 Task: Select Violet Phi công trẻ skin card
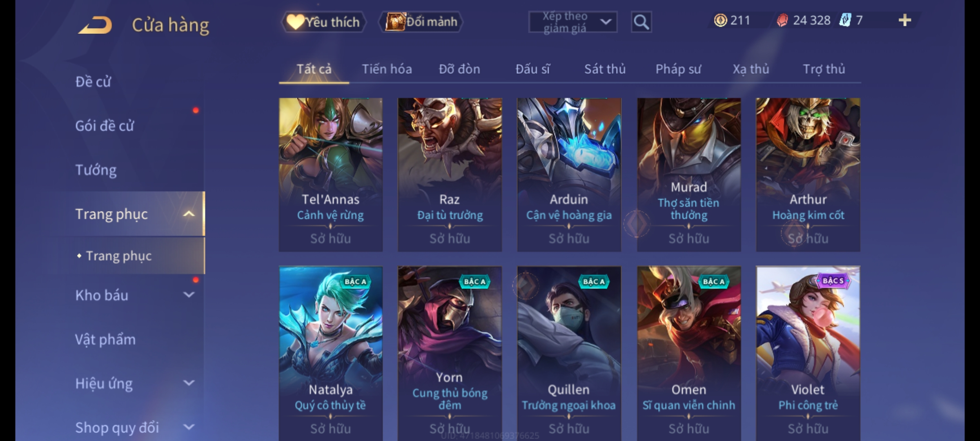point(808,354)
